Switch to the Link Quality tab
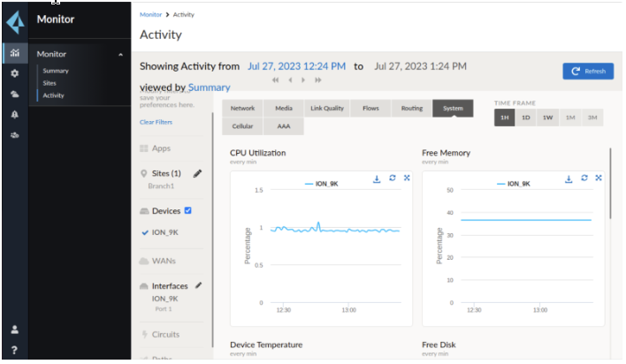Image resolution: width=626 pixels, height=364 pixels. click(327, 109)
